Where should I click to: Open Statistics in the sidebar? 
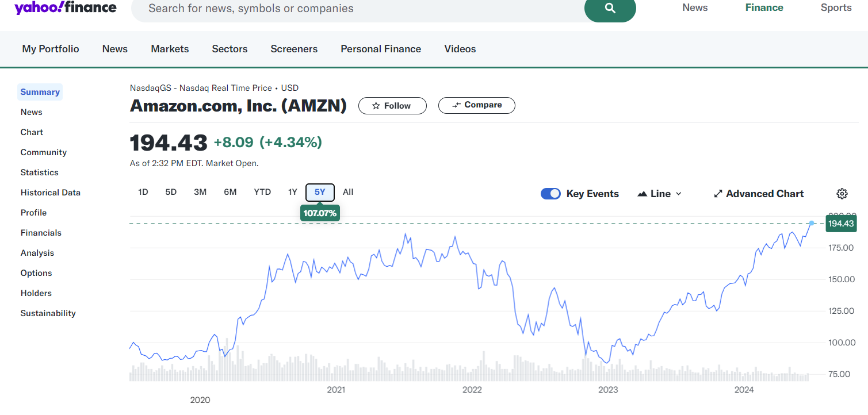(x=40, y=172)
